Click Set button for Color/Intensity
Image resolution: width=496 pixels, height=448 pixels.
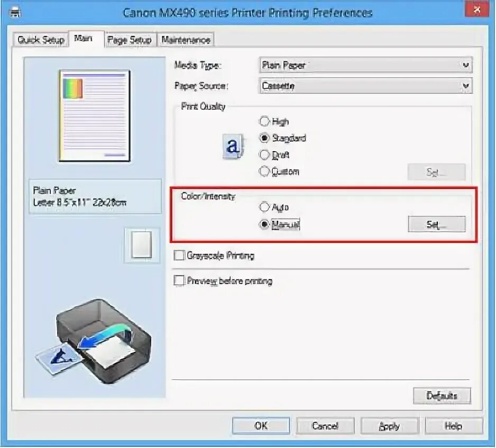pyautogui.click(x=437, y=225)
